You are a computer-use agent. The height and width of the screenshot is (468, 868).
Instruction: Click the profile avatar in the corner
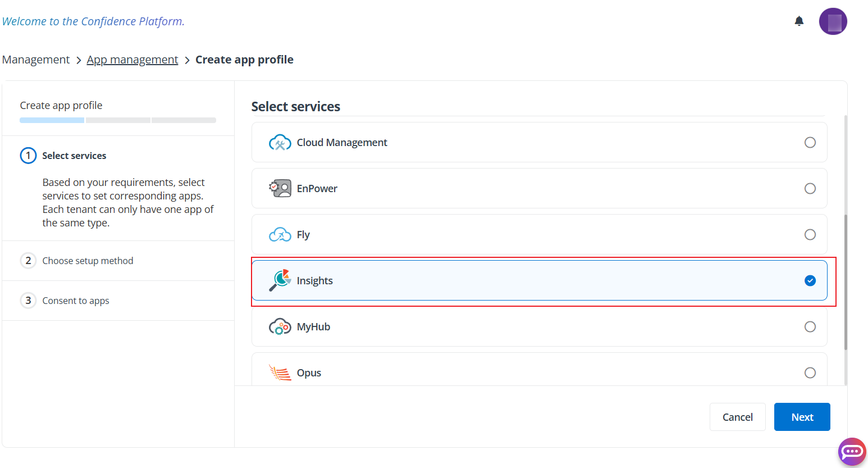[833, 21]
